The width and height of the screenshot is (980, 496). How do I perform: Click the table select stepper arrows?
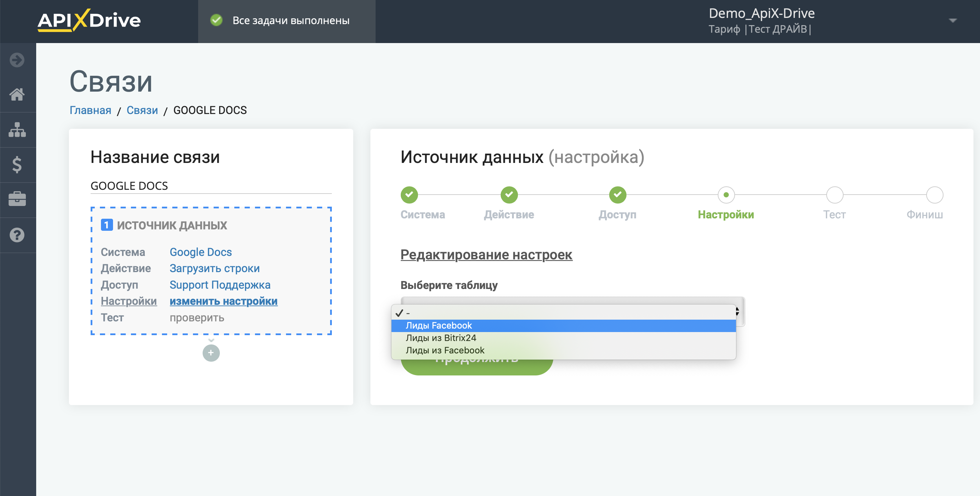[x=738, y=311]
